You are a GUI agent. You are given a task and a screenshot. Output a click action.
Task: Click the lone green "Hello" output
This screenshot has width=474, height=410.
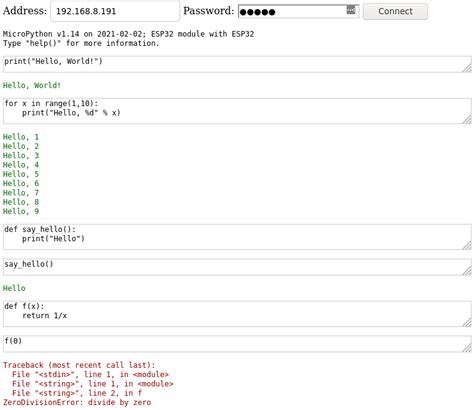click(14, 288)
